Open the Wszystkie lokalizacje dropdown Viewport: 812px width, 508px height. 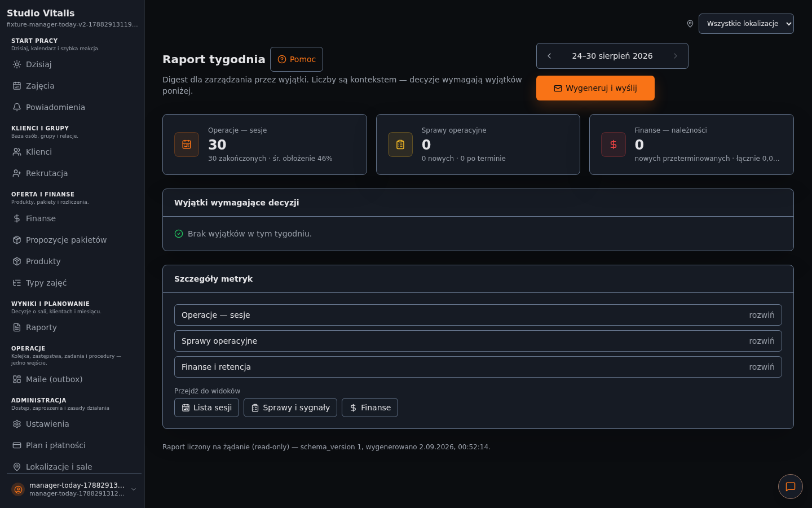click(746, 24)
